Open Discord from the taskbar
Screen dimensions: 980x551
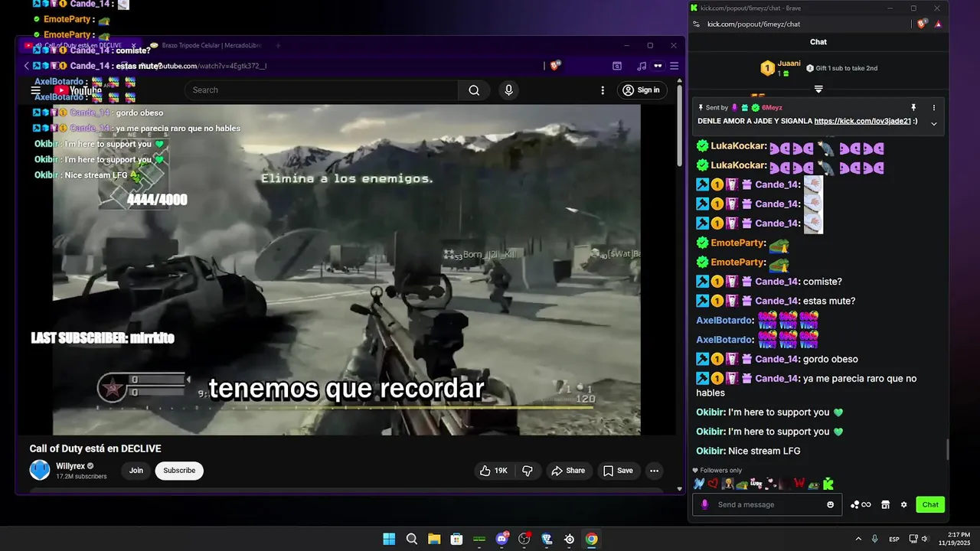(x=502, y=539)
